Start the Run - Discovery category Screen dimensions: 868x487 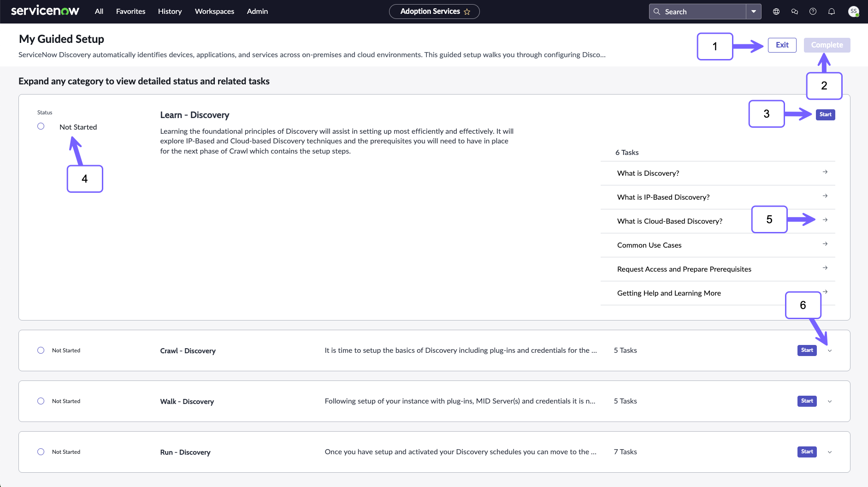tap(807, 451)
